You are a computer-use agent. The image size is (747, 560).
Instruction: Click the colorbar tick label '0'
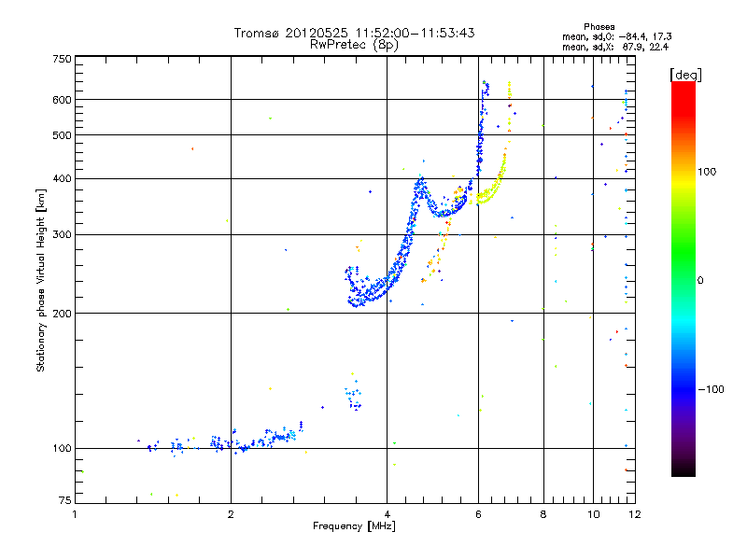[700, 281]
